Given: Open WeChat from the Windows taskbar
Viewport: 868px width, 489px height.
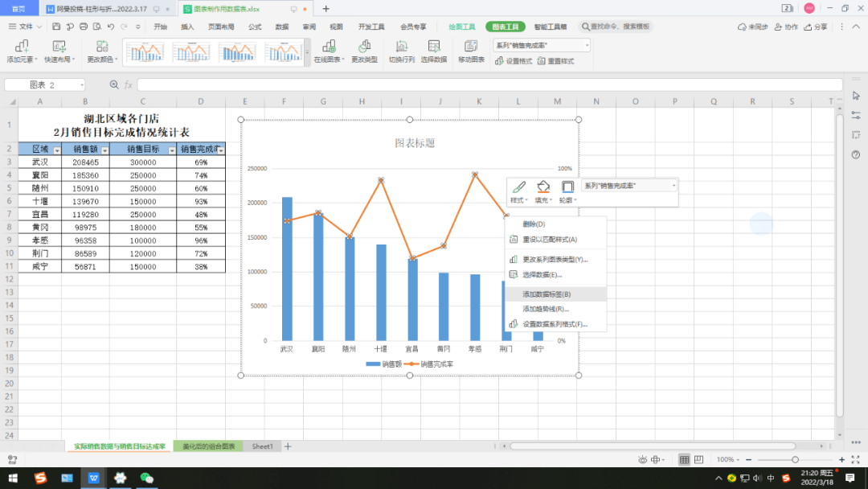Looking at the screenshot, I should click(x=146, y=478).
